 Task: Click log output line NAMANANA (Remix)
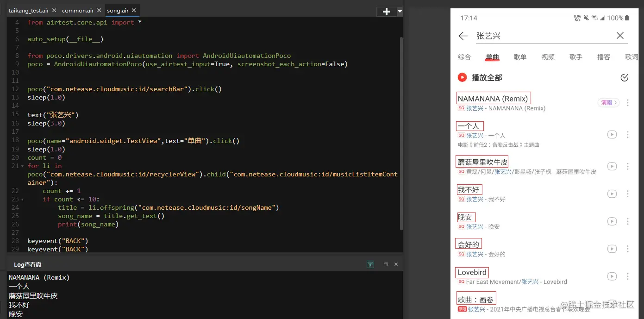click(x=39, y=277)
